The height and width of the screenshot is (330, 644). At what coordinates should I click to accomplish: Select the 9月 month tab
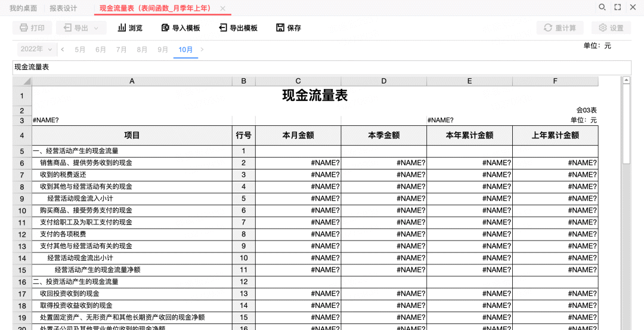[163, 50]
